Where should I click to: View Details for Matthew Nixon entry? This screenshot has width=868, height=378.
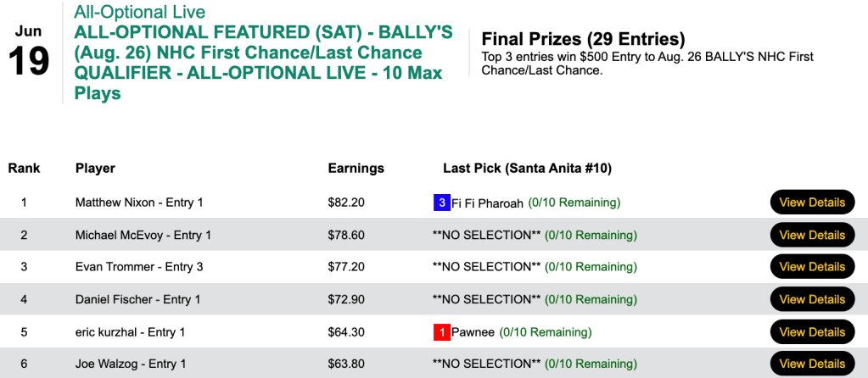[812, 203]
